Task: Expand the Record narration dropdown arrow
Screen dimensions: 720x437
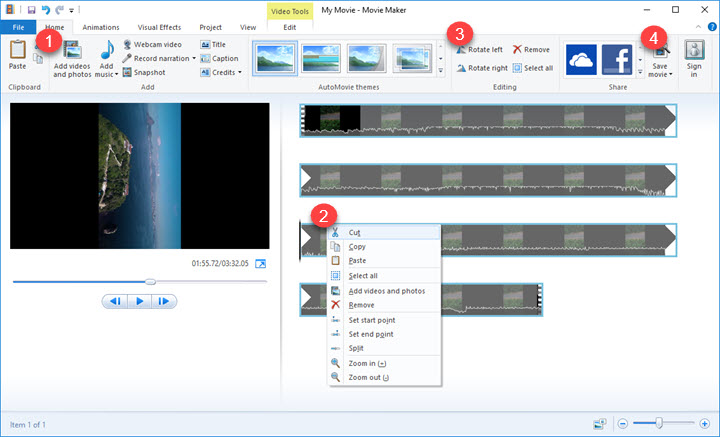Action: pyautogui.click(x=194, y=58)
